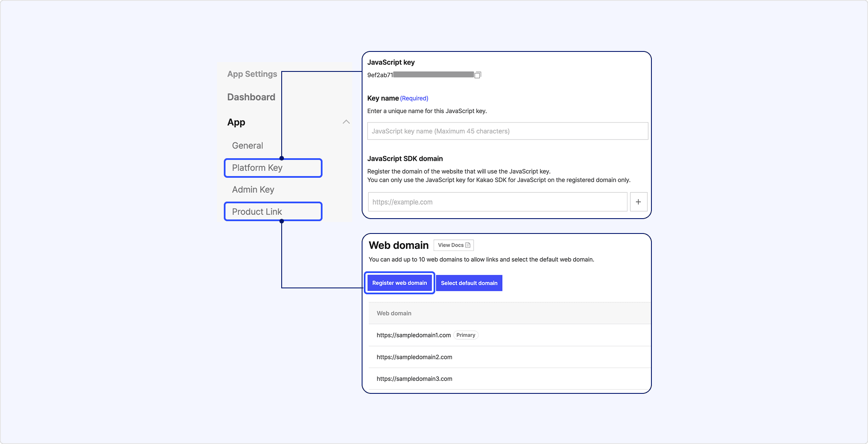Select General in the App menu
The image size is (868, 444).
tap(247, 145)
